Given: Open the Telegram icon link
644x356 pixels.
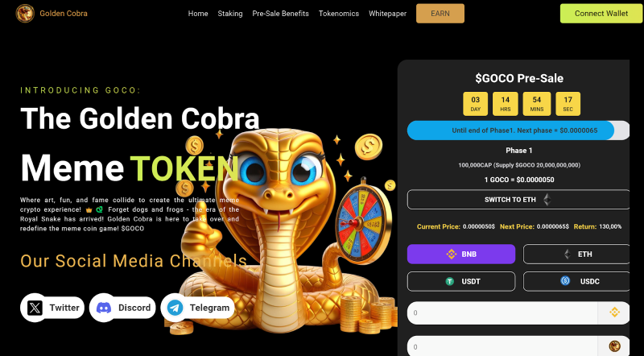Looking at the screenshot, I should [175, 308].
